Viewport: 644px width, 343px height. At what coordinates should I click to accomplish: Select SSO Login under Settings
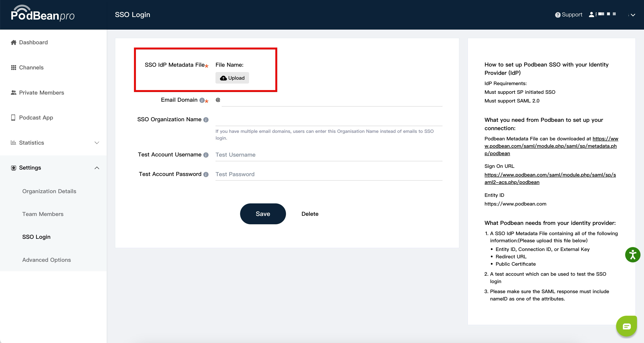click(x=36, y=237)
